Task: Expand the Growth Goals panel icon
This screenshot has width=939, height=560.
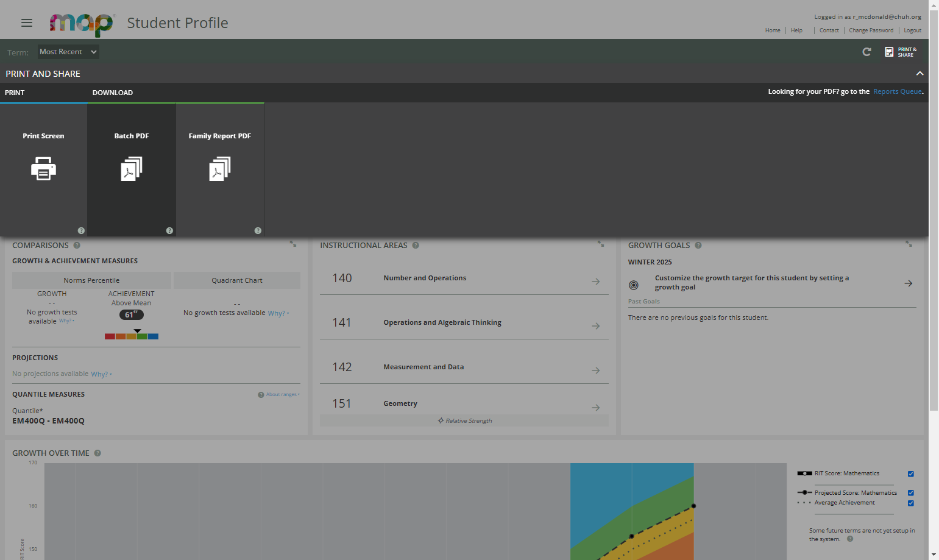Action: point(909,244)
